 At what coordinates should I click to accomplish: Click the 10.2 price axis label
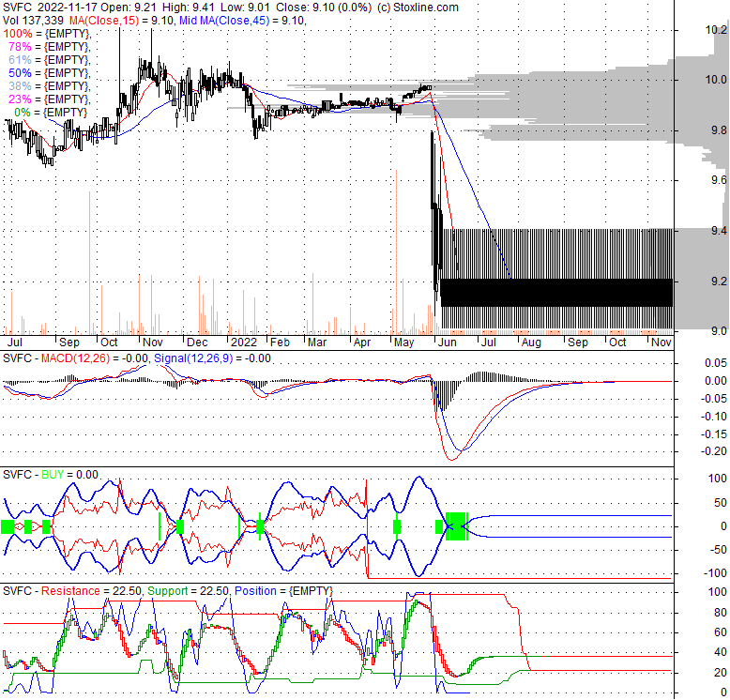[x=716, y=30]
